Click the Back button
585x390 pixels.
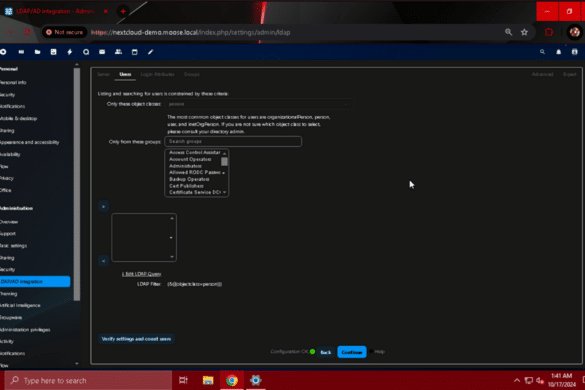(x=325, y=352)
